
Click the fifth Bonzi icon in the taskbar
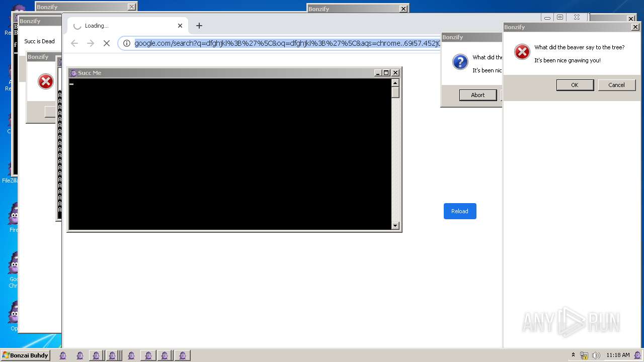point(131,355)
